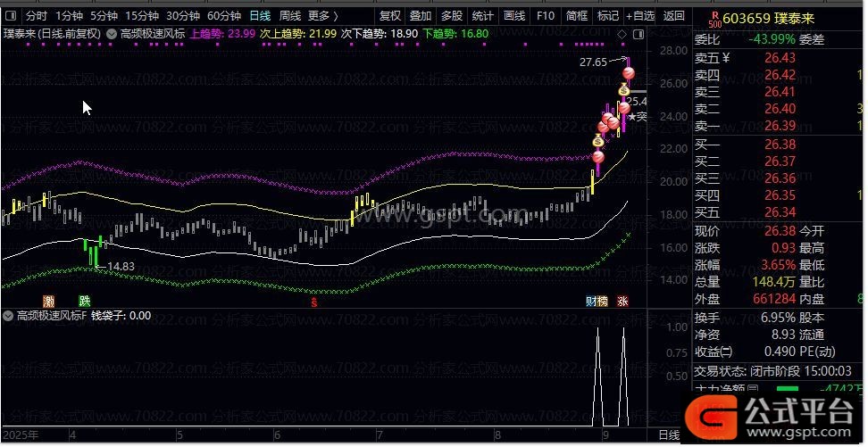Image resolution: width=868 pixels, height=447 pixels.
Task: Switch to the 日线 daily period tab
Action: [259, 16]
